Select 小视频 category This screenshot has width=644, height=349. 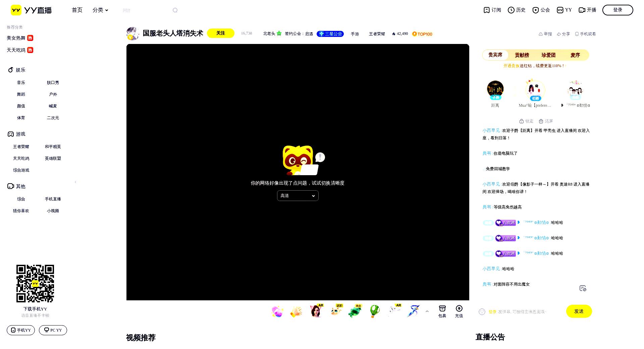click(53, 211)
